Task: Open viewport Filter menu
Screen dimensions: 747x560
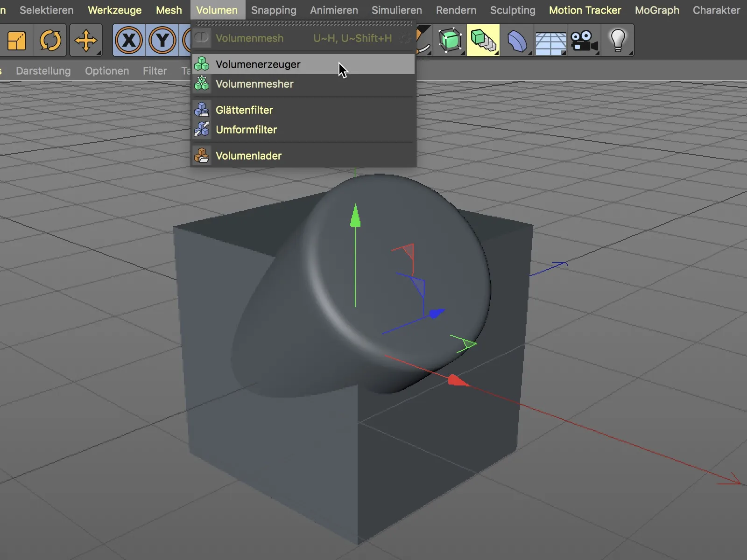Action: (x=155, y=71)
